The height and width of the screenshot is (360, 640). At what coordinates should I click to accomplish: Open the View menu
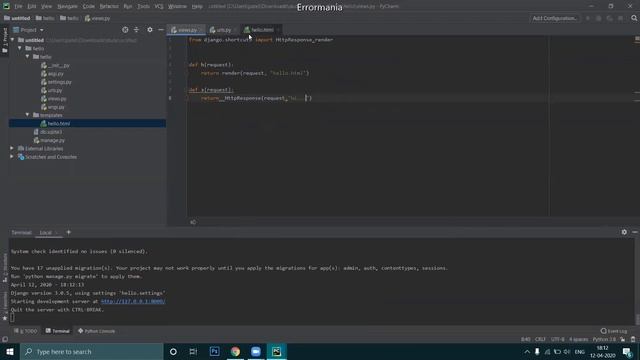47,7
